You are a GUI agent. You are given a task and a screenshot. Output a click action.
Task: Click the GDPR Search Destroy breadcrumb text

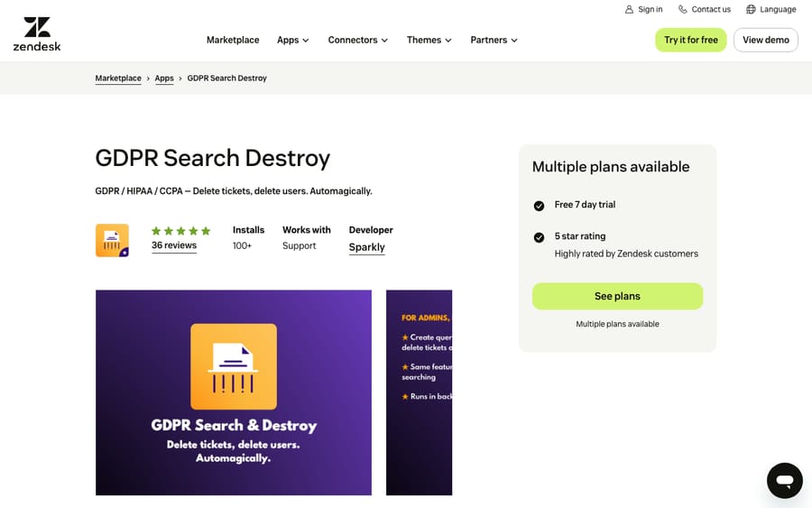pyautogui.click(x=226, y=79)
